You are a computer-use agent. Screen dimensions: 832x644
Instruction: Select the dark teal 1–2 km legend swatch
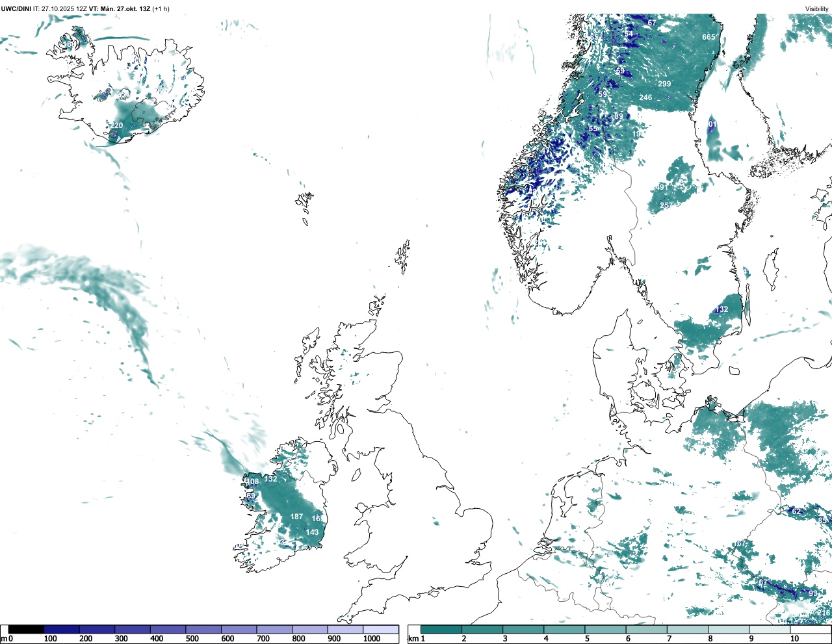441,629
